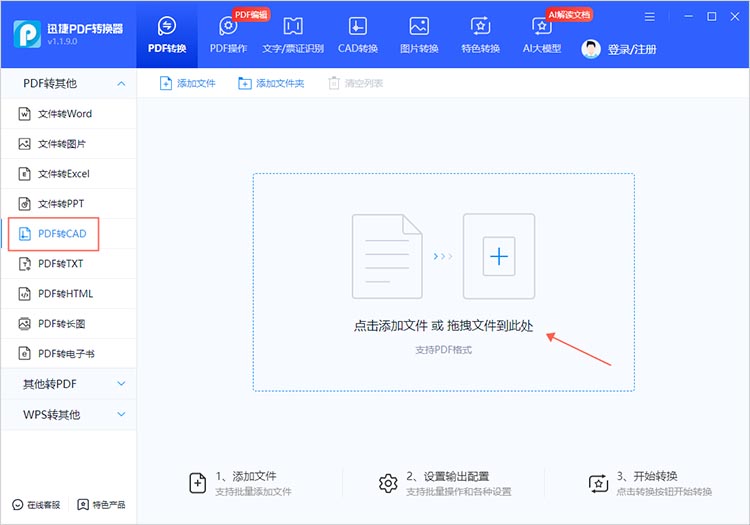Select 文件转Excel in sidebar

pos(68,174)
